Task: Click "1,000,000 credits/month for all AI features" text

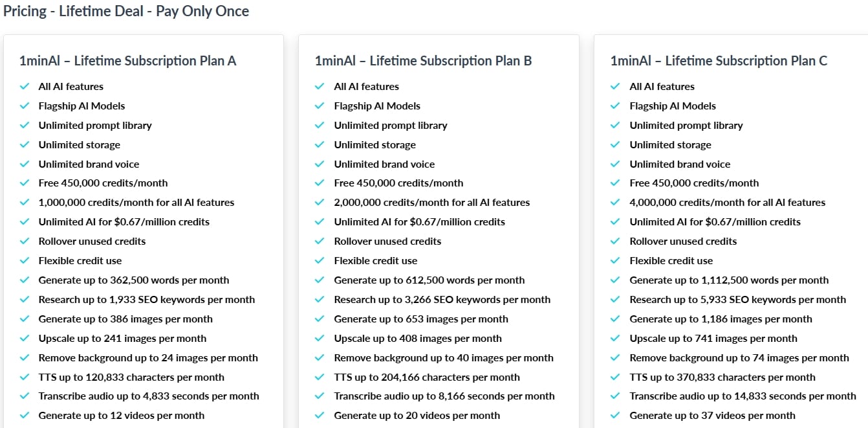Action: coord(136,202)
